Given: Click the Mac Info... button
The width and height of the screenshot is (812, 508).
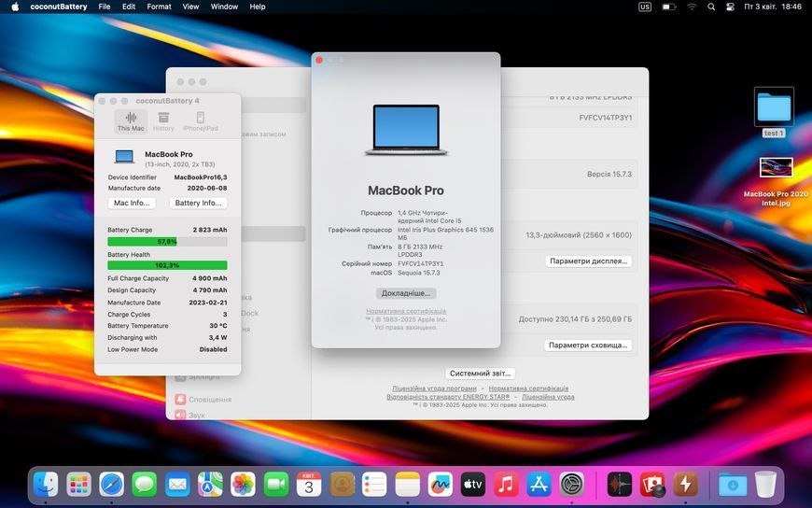Looking at the screenshot, I should (x=132, y=203).
